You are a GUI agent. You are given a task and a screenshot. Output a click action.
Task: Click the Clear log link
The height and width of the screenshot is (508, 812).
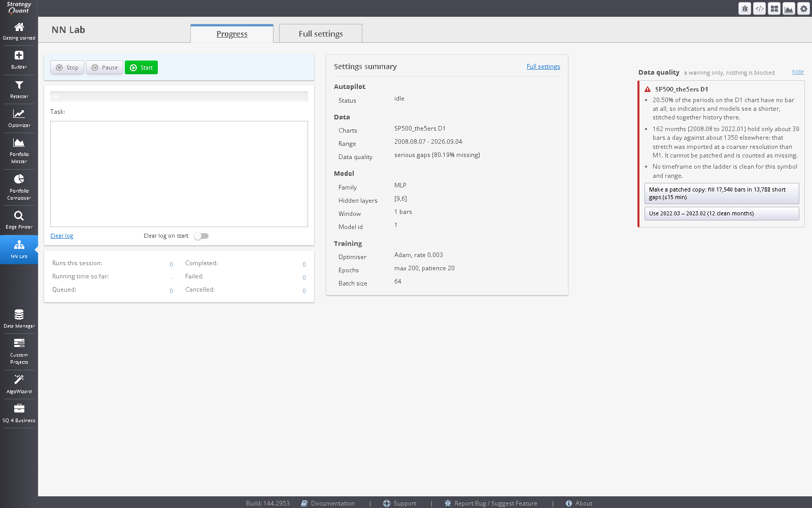(61, 236)
